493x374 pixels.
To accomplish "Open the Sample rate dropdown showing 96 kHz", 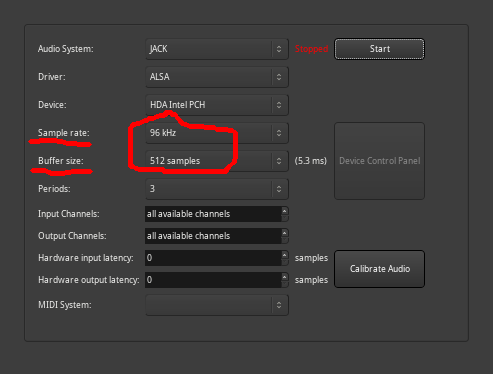I will [x=217, y=133].
